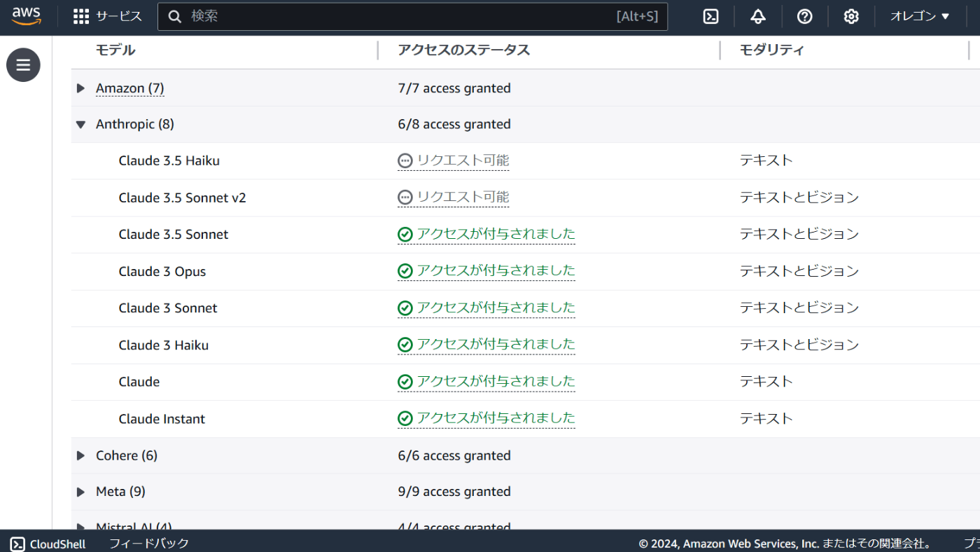Click the © 2024 Amazon Web Services footer text
The height and width of the screenshot is (552, 980).
[x=785, y=544]
